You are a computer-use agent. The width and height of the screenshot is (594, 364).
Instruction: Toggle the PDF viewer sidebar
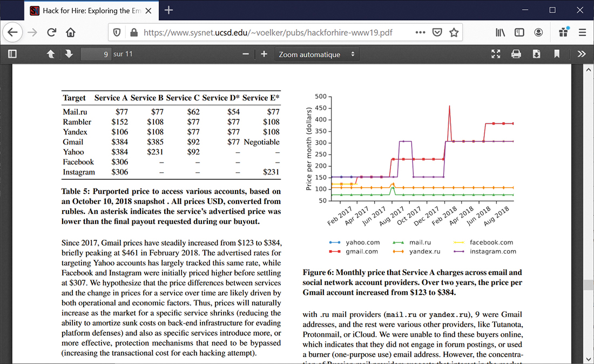point(12,54)
